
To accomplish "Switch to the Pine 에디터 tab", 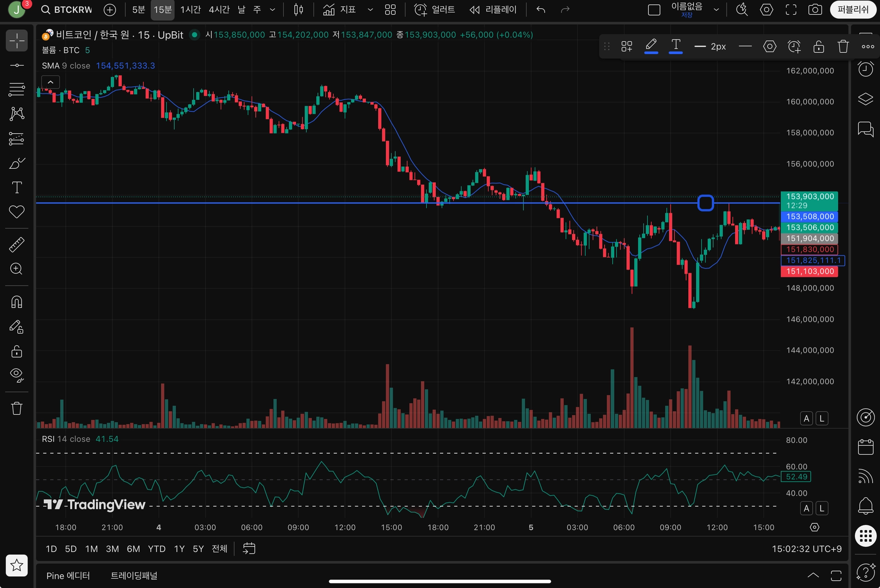I will 68,576.
